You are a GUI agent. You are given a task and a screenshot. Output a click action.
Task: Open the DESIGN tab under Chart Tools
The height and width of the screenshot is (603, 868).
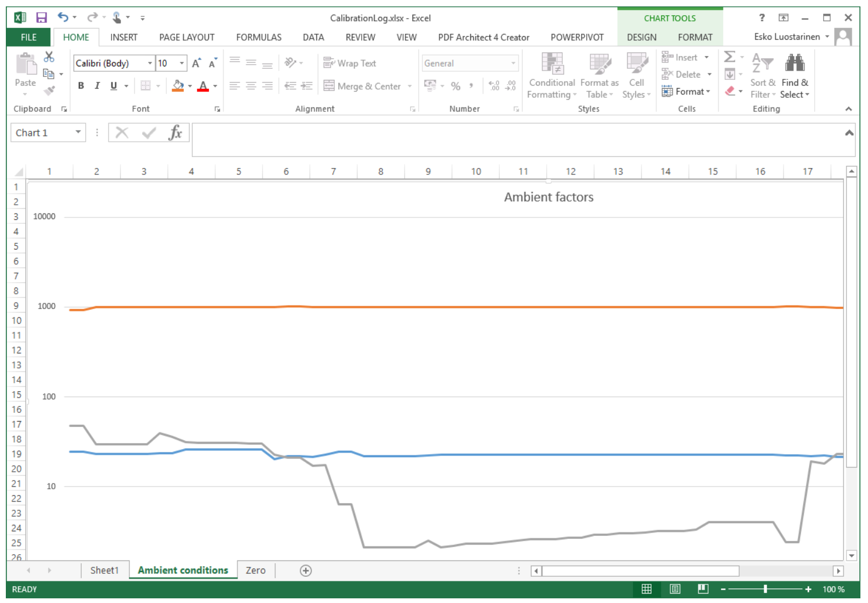click(x=641, y=37)
